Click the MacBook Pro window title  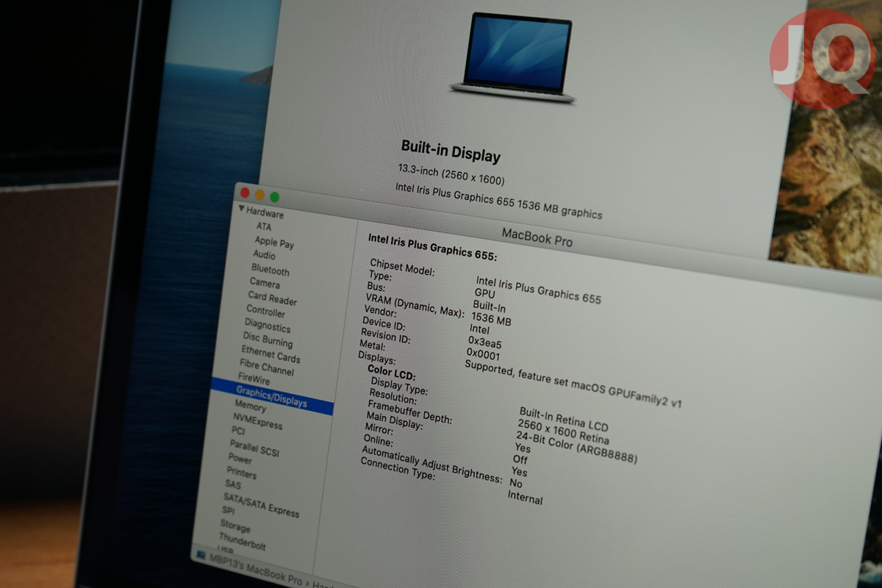click(x=537, y=237)
